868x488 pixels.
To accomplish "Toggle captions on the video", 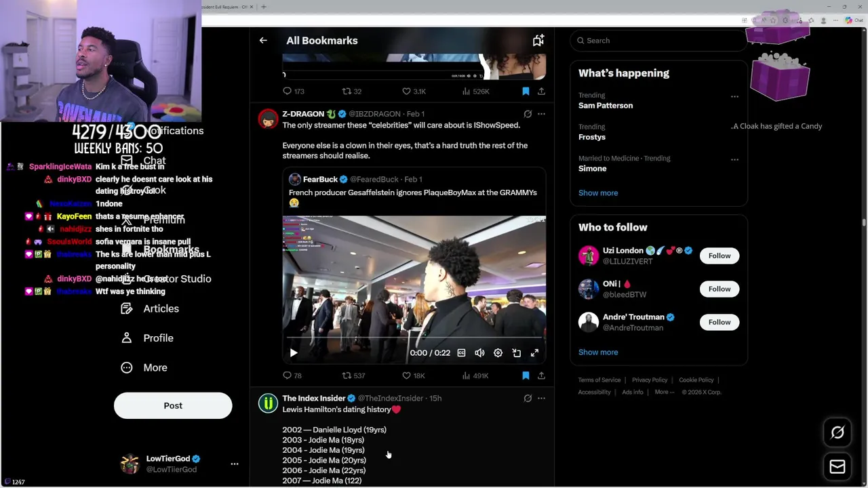I will click(x=461, y=353).
